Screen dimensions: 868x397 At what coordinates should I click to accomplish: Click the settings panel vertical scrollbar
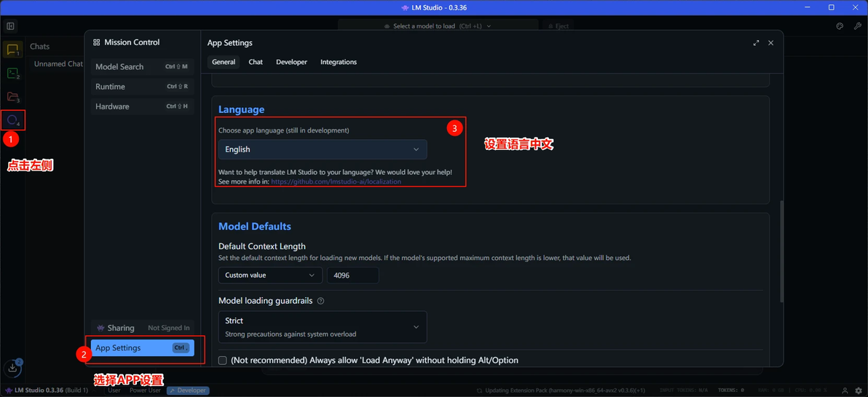[x=781, y=251]
